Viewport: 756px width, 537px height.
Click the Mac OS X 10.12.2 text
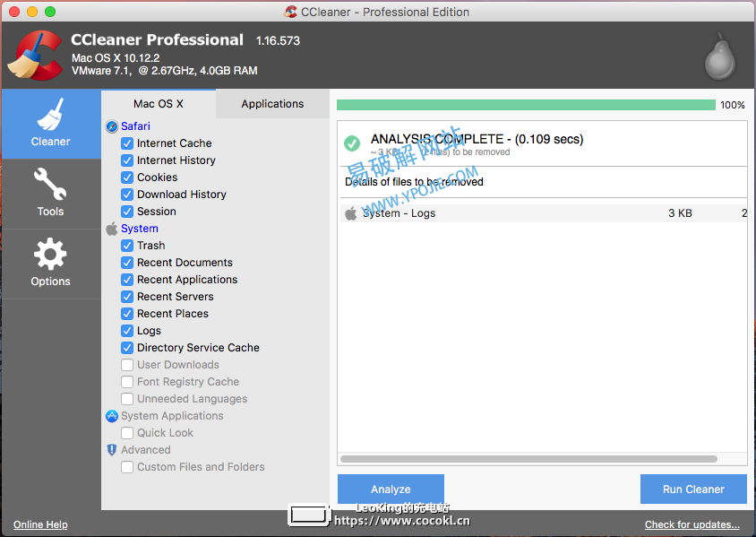click(x=116, y=58)
